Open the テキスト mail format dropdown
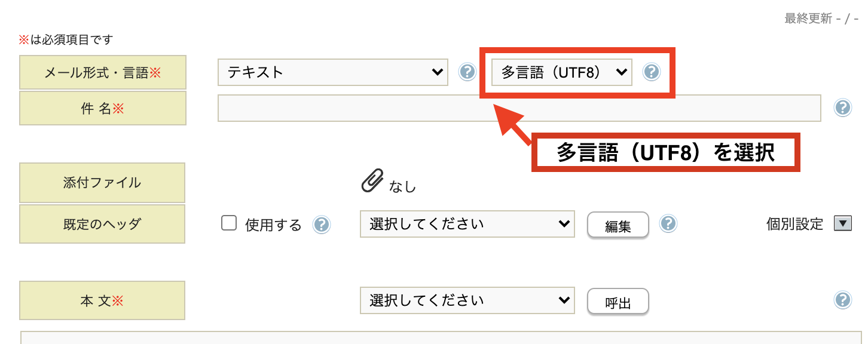This screenshot has width=868, height=344. pos(332,72)
